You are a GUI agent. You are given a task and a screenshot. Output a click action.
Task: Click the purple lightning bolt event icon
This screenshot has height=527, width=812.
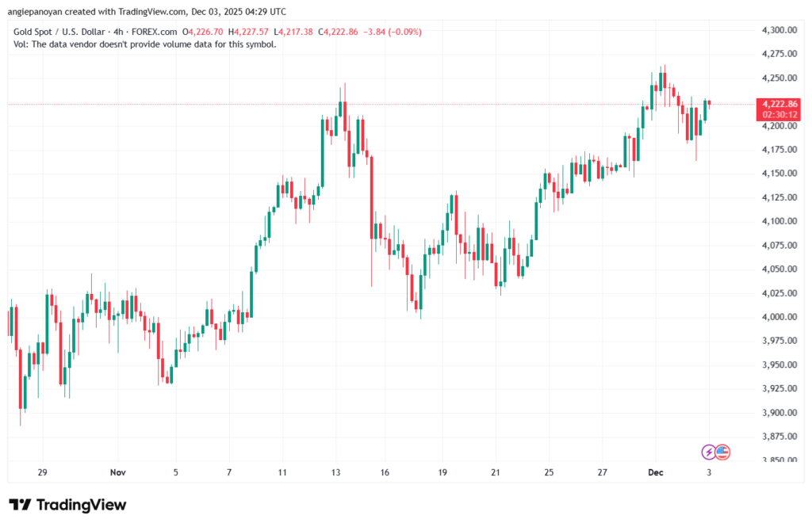[709, 452]
